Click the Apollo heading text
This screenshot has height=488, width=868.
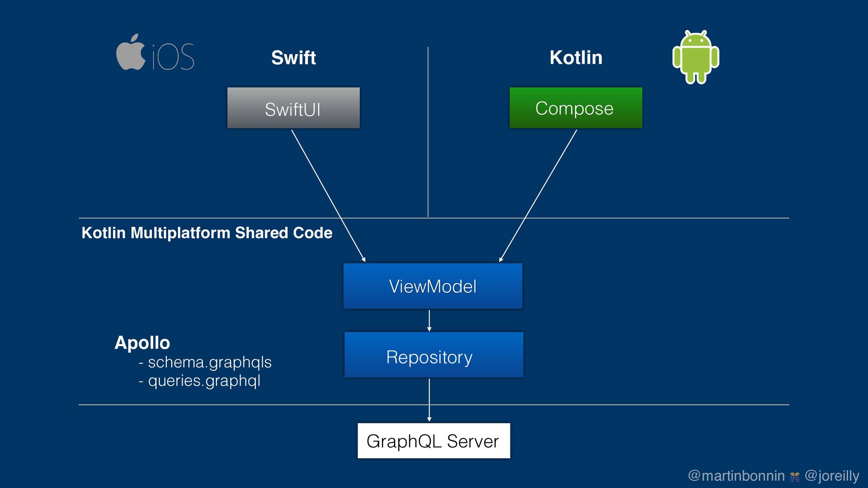point(142,343)
